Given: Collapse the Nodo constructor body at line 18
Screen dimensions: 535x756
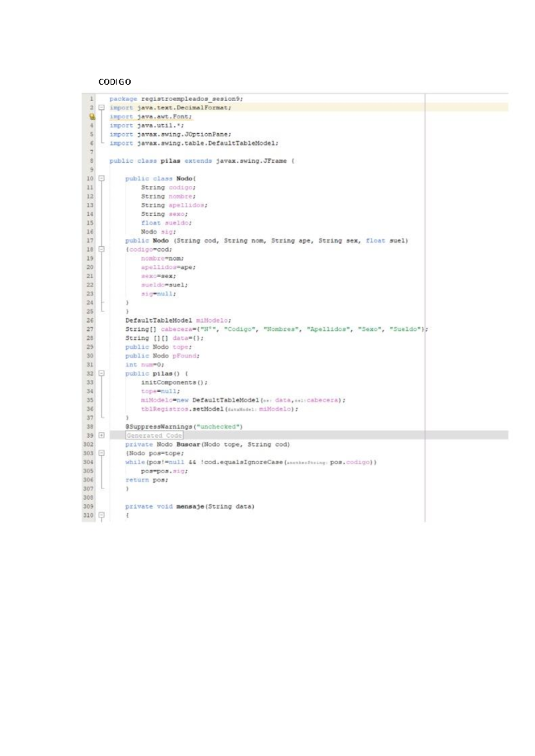Looking at the screenshot, I should pyautogui.click(x=102, y=249).
